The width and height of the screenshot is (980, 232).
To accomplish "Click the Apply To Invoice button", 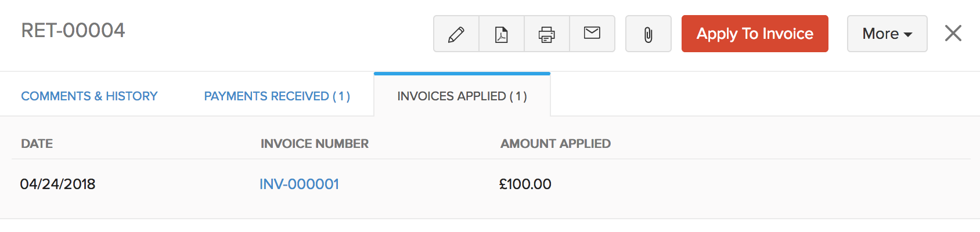I will pyautogui.click(x=755, y=34).
